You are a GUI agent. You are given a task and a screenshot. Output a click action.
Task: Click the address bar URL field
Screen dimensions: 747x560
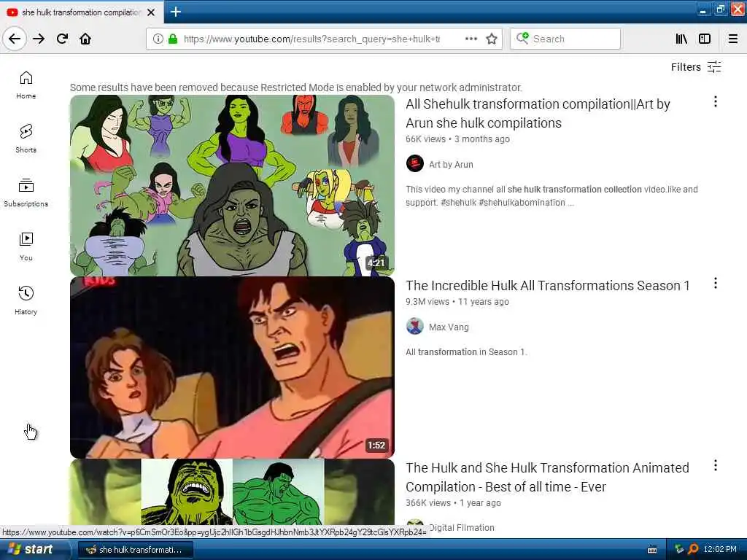click(x=311, y=39)
